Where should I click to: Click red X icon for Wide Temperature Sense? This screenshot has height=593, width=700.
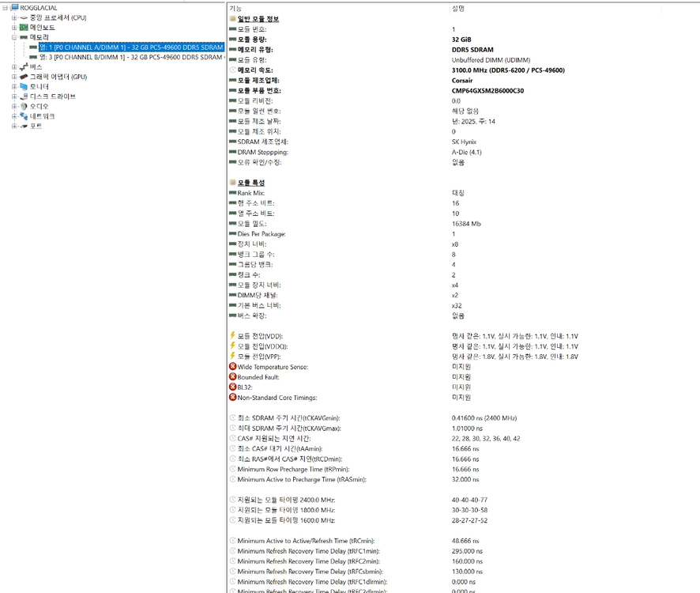tap(232, 366)
